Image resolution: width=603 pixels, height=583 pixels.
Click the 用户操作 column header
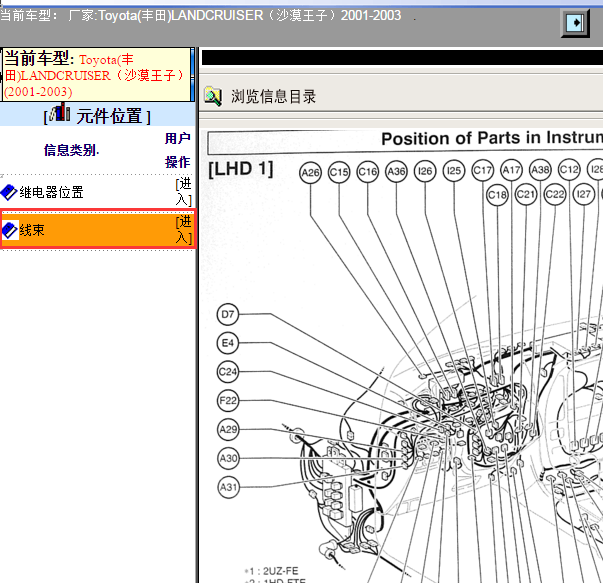tap(178, 150)
